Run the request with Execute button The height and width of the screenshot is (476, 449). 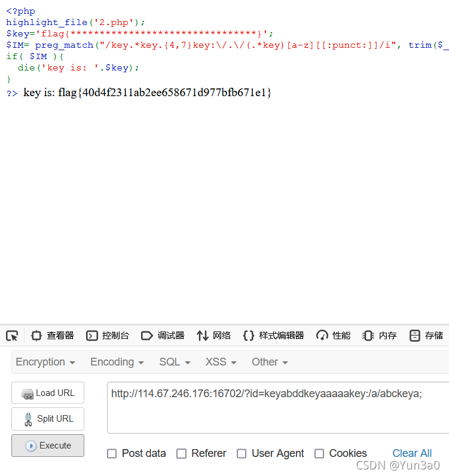[x=48, y=446]
